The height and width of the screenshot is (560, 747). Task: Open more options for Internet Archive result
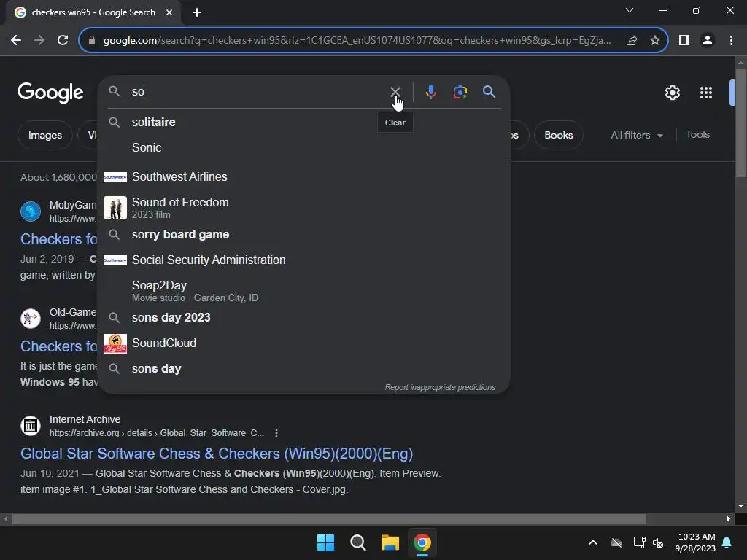tap(276, 433)
